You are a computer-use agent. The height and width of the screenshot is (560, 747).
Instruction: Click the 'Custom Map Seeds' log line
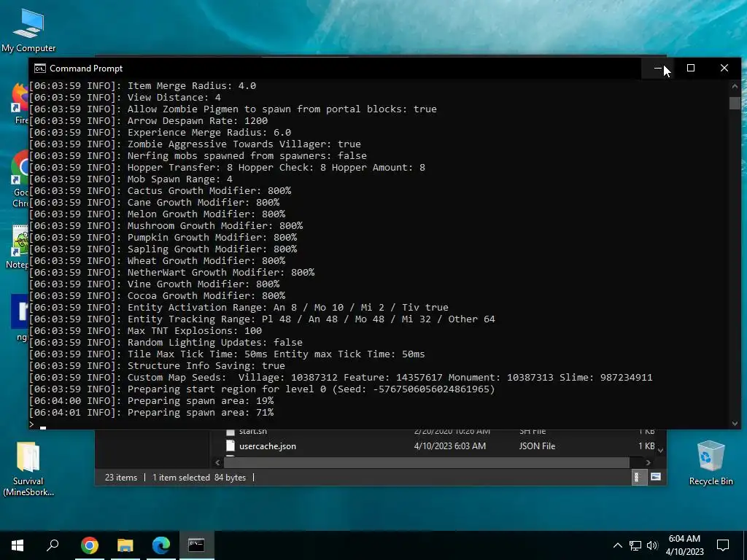[x=341, y=377]
